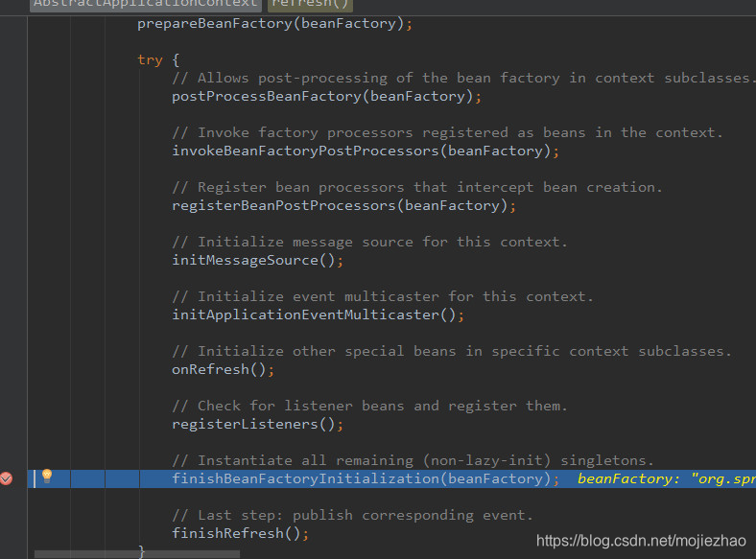
Task: Click the horizontal scrollbar at the editor bottom
Action: pos(137,554)
